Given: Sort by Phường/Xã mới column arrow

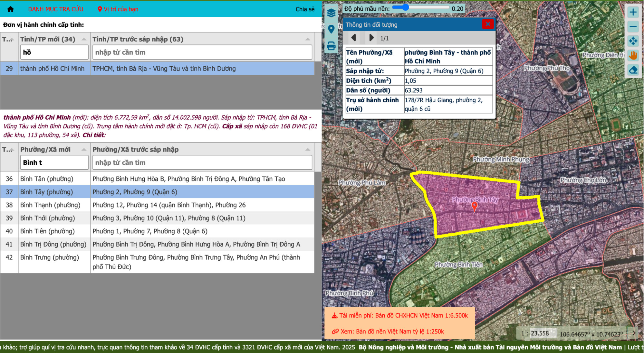Looking at the screenshot, I should (x=84, y=150).
